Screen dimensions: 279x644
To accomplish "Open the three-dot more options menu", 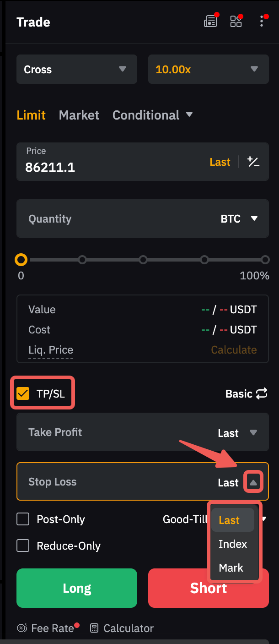I will (262, 22).
